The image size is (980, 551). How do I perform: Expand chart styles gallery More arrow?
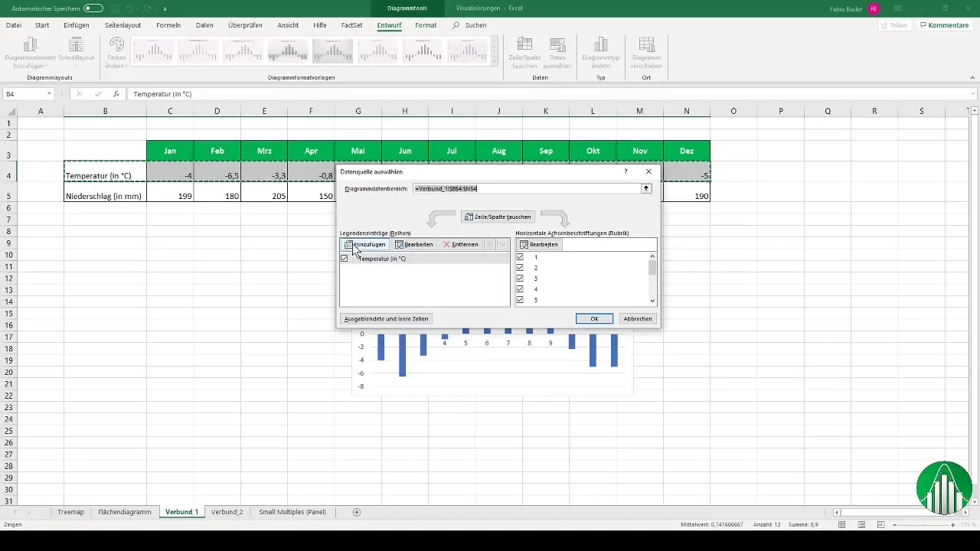(x=495, y=61)
